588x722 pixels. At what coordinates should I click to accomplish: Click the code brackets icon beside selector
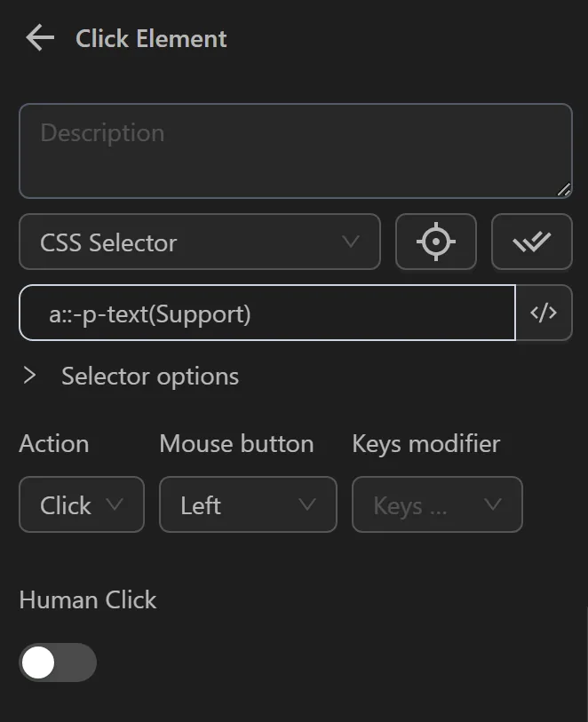[544, 313]
